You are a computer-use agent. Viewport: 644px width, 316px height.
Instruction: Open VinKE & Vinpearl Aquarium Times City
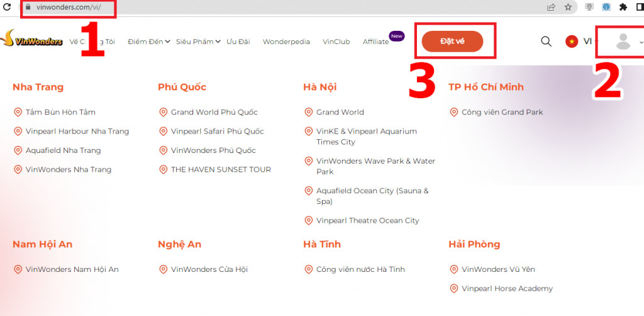click(x=367, y=137)
